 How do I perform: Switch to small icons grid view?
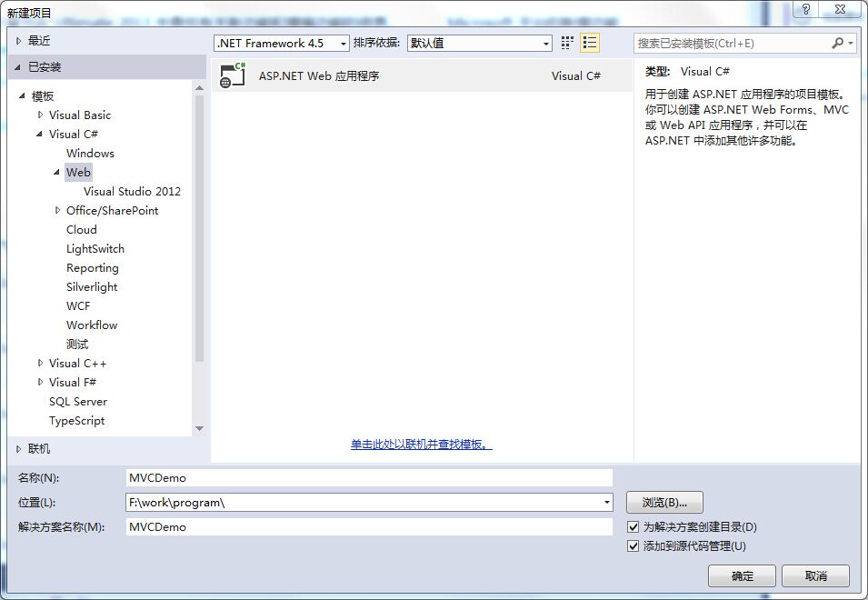coord(567,43)
